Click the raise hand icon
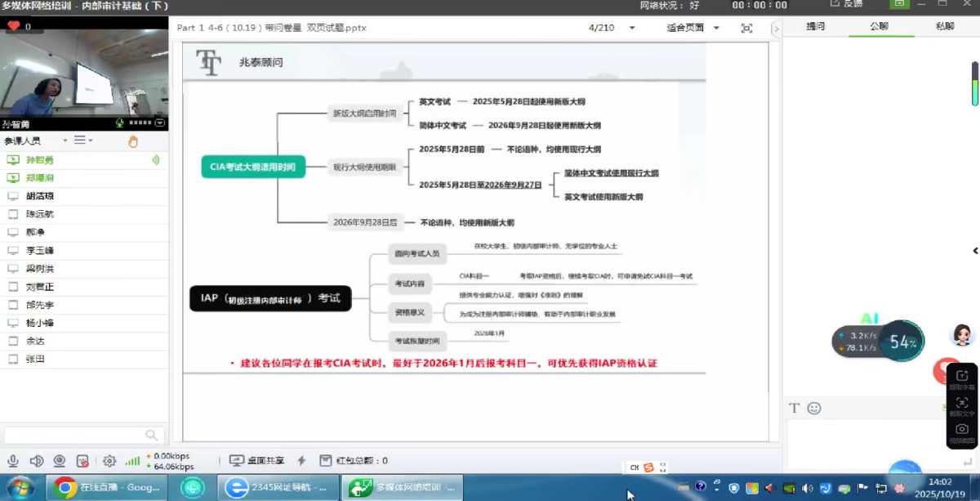This screenshot has width=980, height=501. (x=133, y=141)
